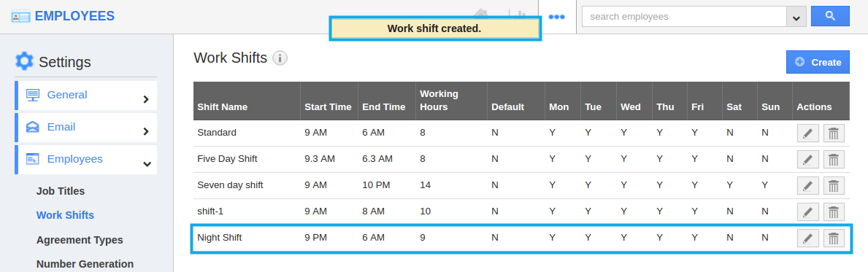Edit the Night Shift row

coord(807,238)
